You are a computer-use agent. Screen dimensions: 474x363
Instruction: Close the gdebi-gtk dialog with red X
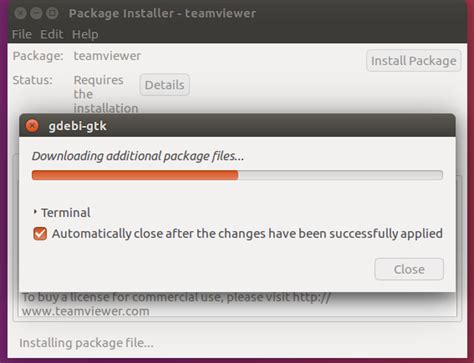point(32,126)
